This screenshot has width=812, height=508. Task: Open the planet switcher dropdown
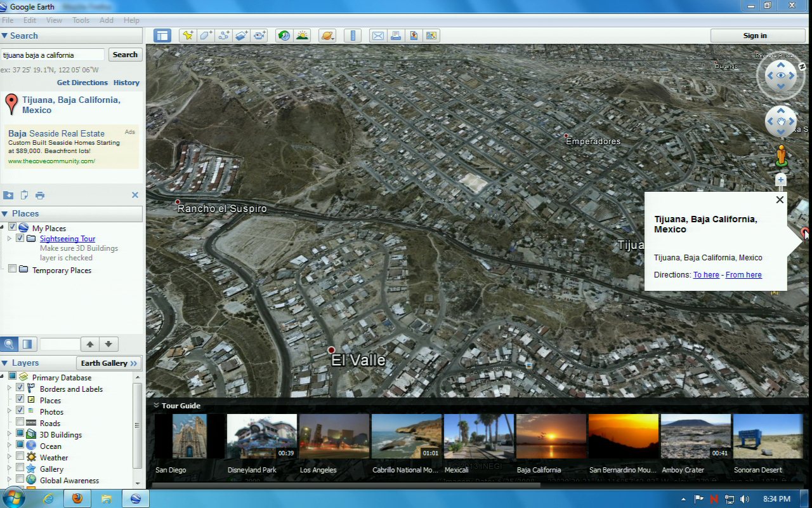pyautogui.click(x=327, y=36)
